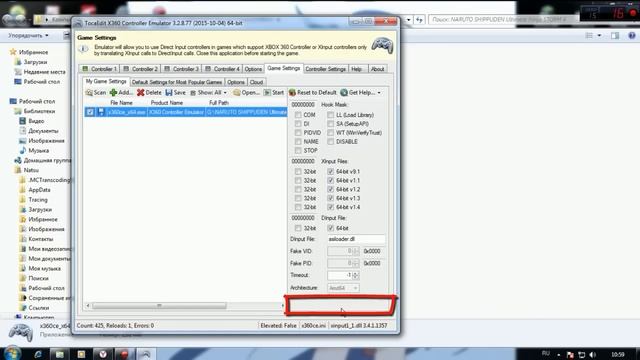Uncheck the 64-bit v9.1 Xinput file
This screenshot has width=640, height=360.
pos(330,171)
